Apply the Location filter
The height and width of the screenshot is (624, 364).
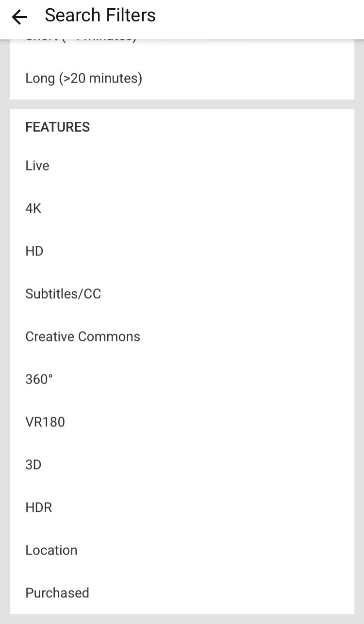pos(182,550)
